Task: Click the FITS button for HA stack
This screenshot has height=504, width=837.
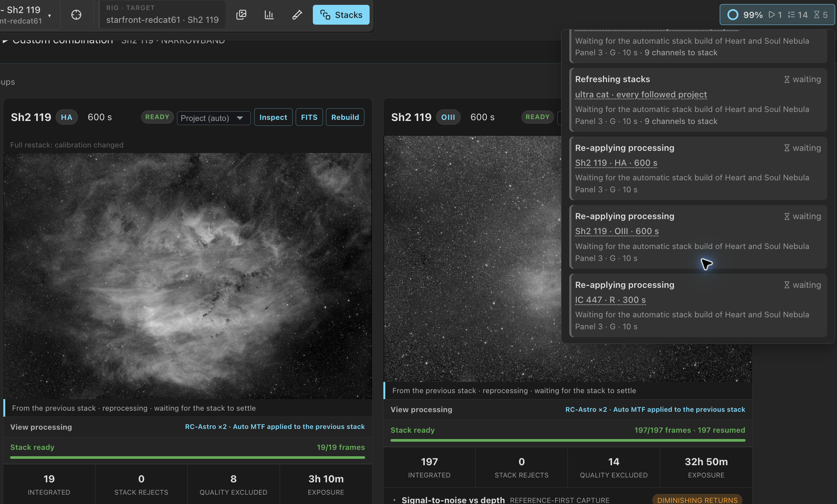Action: tap(309, 117)
